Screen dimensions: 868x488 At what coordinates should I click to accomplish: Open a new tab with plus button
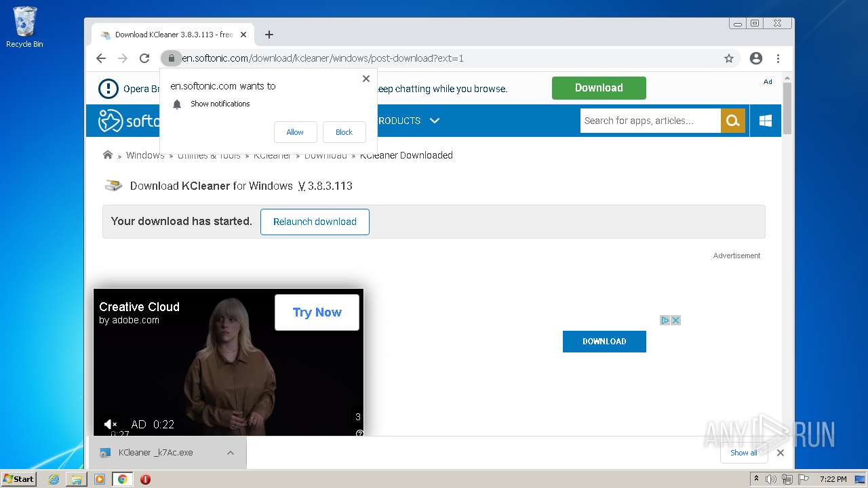[269, 35]
